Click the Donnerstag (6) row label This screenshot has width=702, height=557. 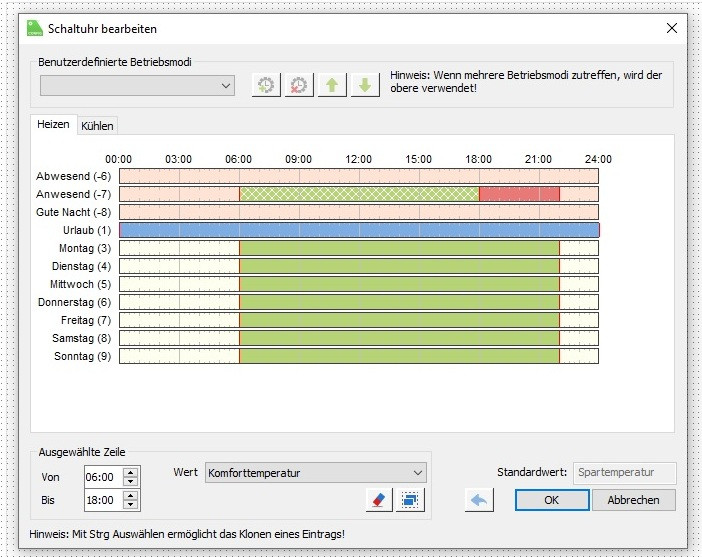(x=74, y=302)
